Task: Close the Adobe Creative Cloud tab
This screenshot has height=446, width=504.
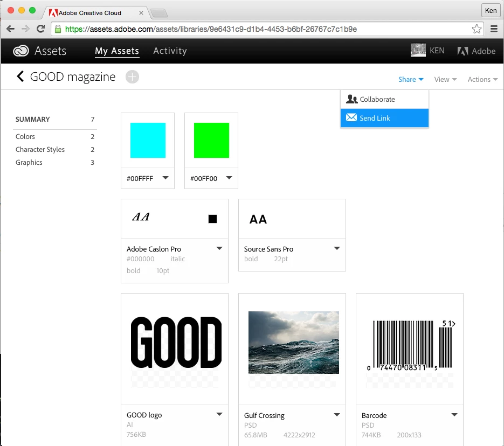Action: coord(141,13)
